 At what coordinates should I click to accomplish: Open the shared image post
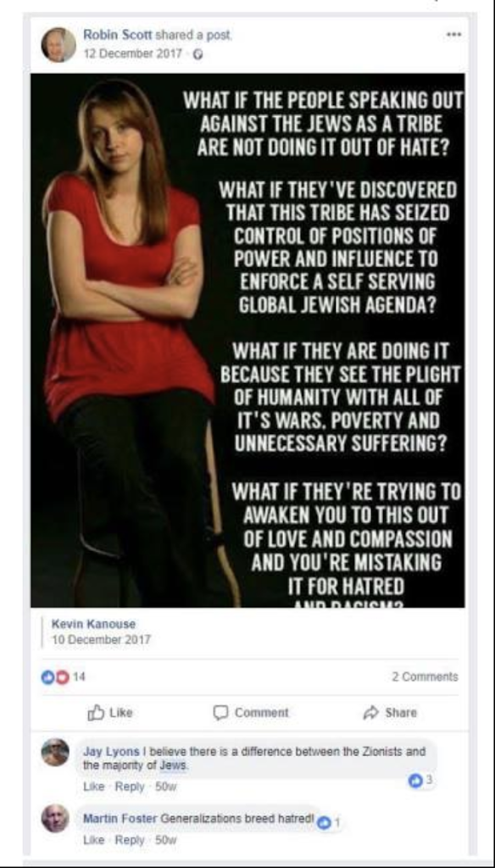(x=247, y=340)
